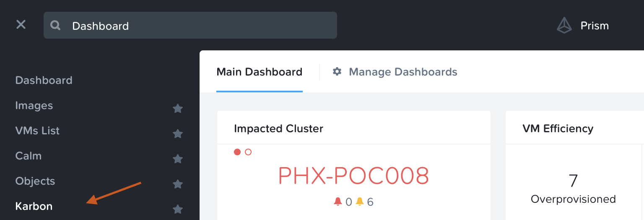The height and width of the screenshot is (220, 644).
Task: Toggle the star next to Objects
Action: [178, 184]
